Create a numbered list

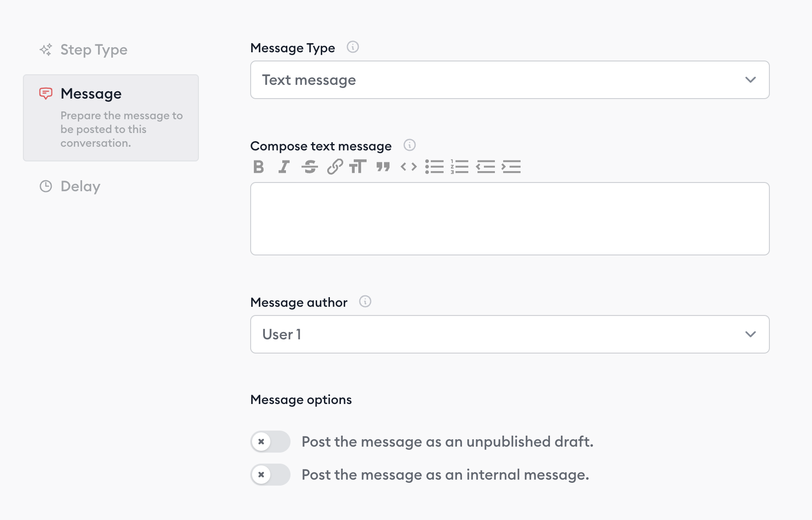pyautogui.click(x=460, y=167)
